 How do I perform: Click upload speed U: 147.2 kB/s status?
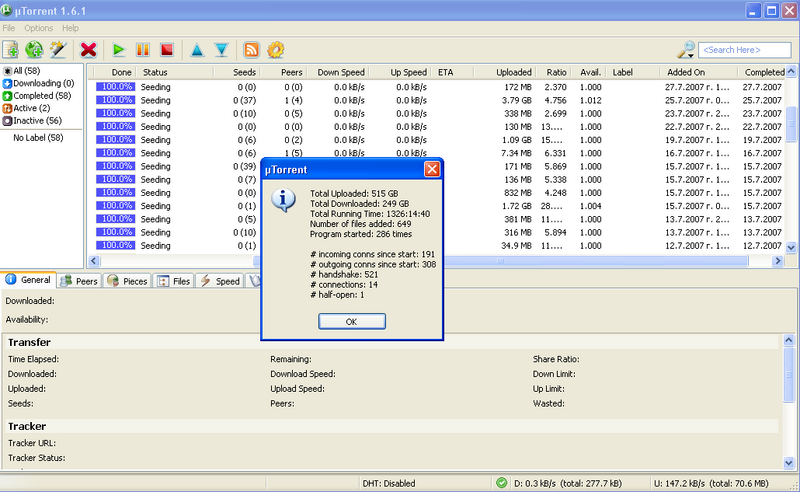pos(711,483)
